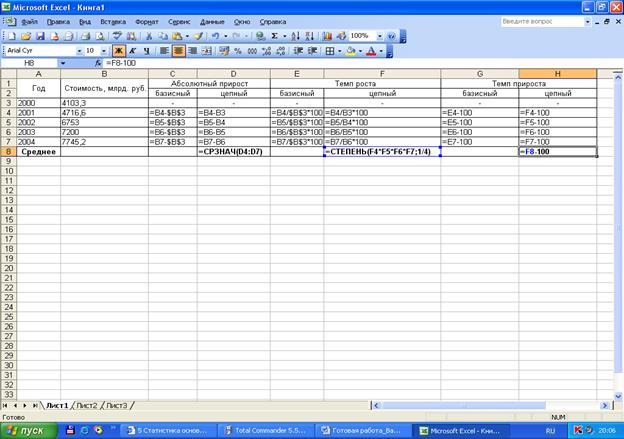This screenshot has height=439, width=624.
Task: Open the zoom percentage dropdown
Action: pyautogui.click(x=378, y=35)
